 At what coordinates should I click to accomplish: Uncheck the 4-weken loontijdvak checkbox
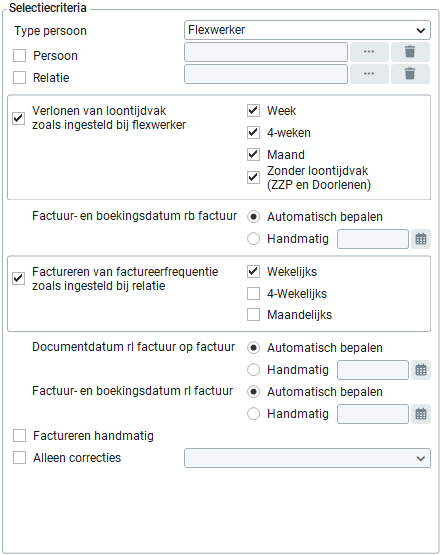pyautogui.click(x=253, y=133)
